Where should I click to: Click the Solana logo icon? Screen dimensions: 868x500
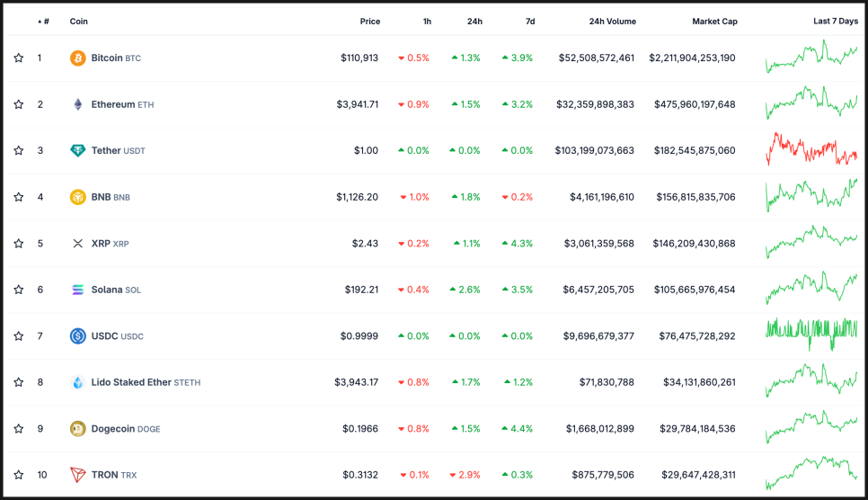pos(78,290)
